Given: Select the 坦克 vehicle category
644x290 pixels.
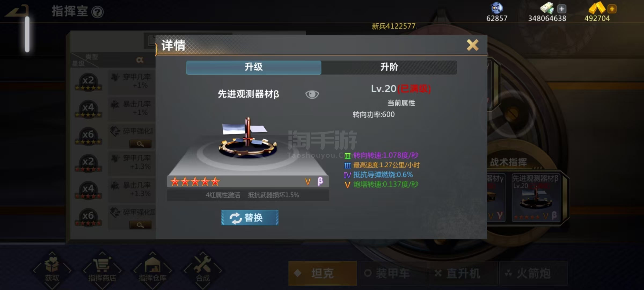Looking at the screenshot, I should (x=323, y=273).
